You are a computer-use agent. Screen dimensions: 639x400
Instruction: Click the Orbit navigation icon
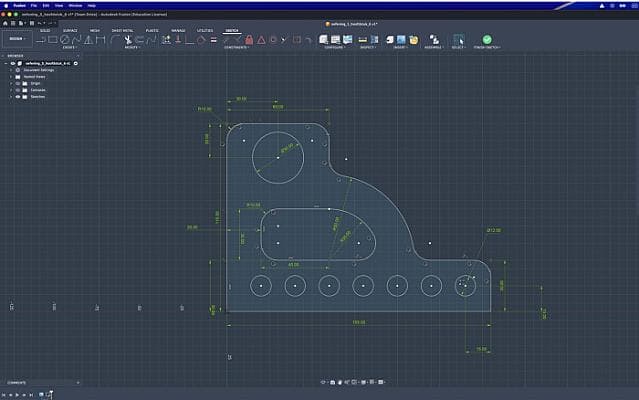point(323,382)
